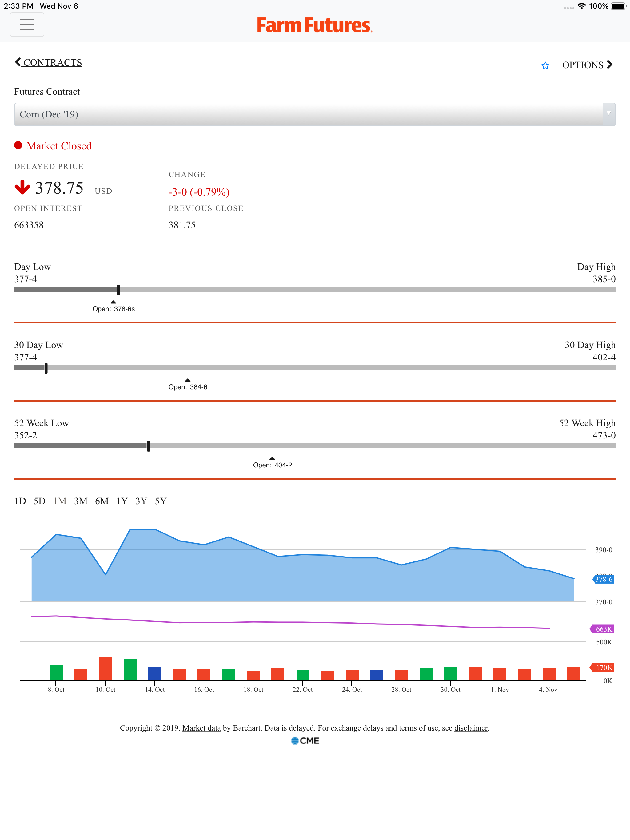630x840 pixels.
Task: Switch chart to 3M range
Action: (x=81, y=501)
